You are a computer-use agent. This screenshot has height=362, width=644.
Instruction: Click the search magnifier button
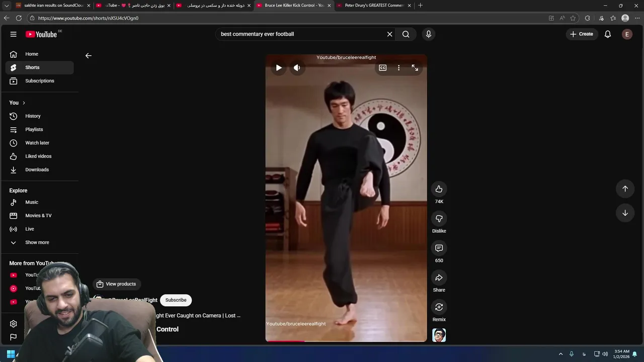point(406,34)
